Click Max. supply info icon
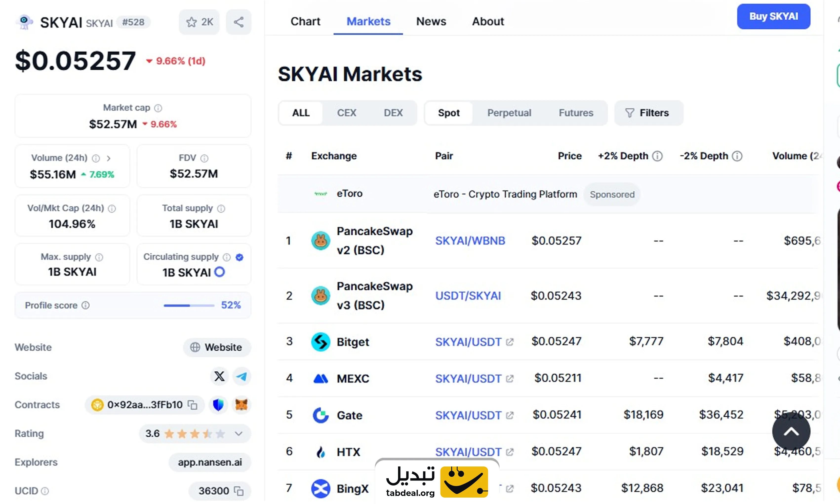Image resolution: width=840 pixels, height=504 pixels. tap(99, 257)
